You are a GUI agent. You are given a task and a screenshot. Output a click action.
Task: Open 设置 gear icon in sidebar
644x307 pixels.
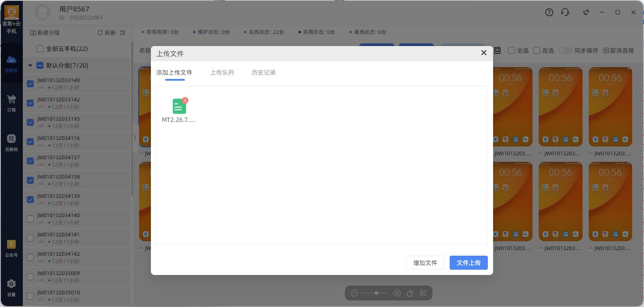[11, 288]
